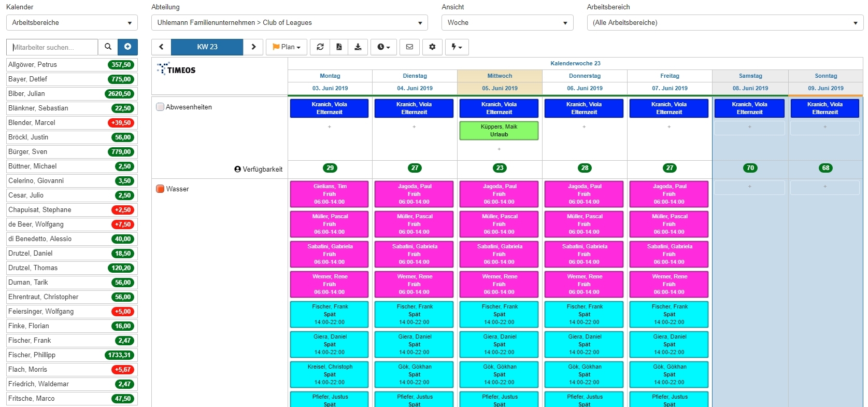Open the Kalender dropdown showing Arbeitsbereiche

72,23
